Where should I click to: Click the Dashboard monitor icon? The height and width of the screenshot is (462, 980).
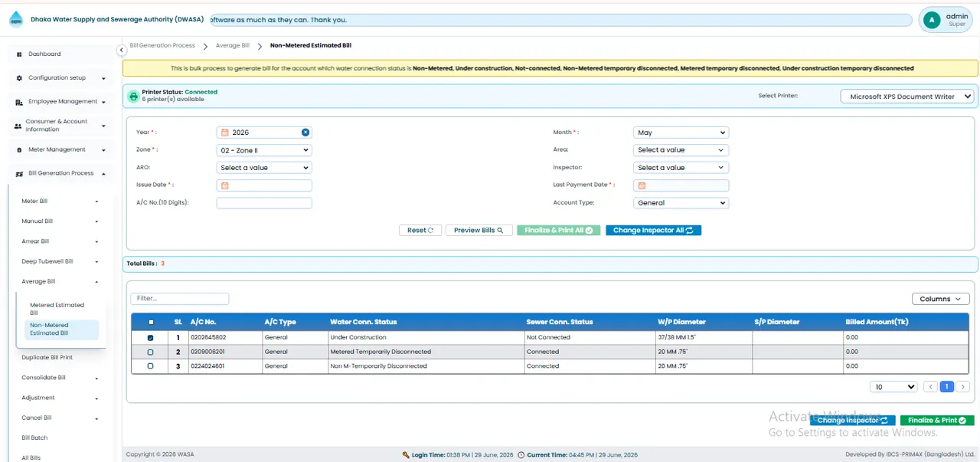(19, 54)
